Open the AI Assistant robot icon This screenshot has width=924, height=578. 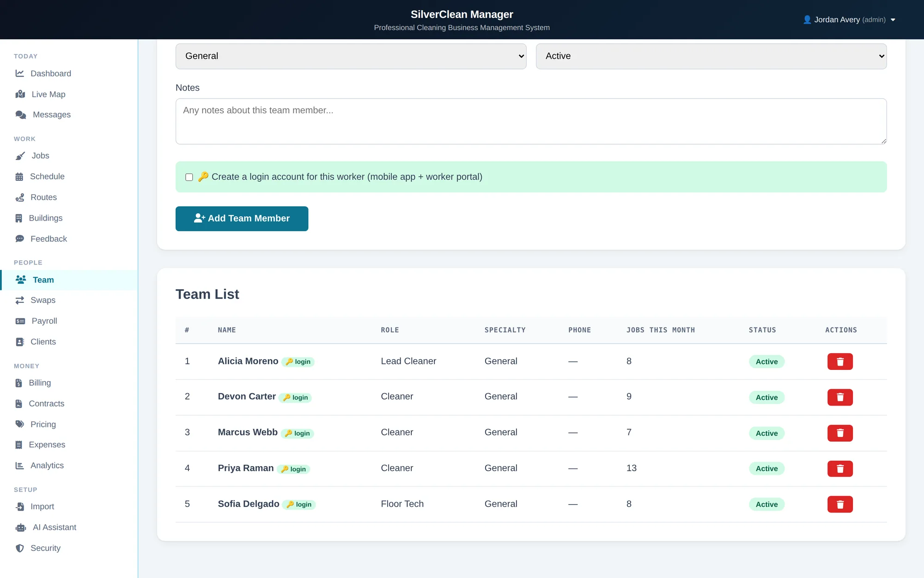coord(21,528)
